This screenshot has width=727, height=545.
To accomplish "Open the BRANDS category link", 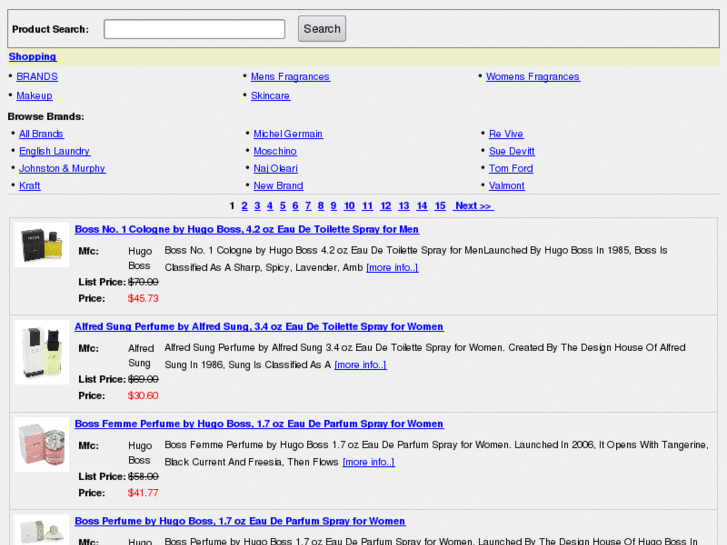I will tap(37, 77).
